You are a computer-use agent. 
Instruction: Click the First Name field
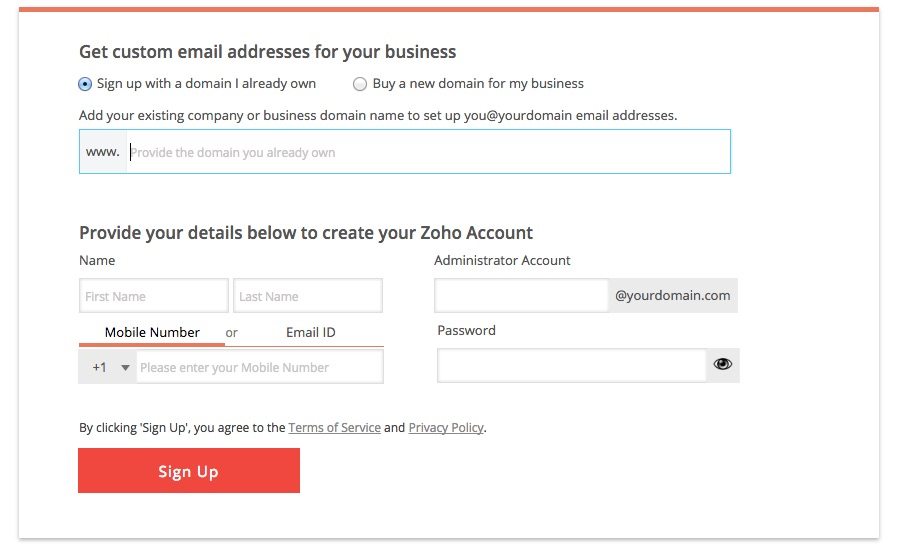[x=154, y=296]
